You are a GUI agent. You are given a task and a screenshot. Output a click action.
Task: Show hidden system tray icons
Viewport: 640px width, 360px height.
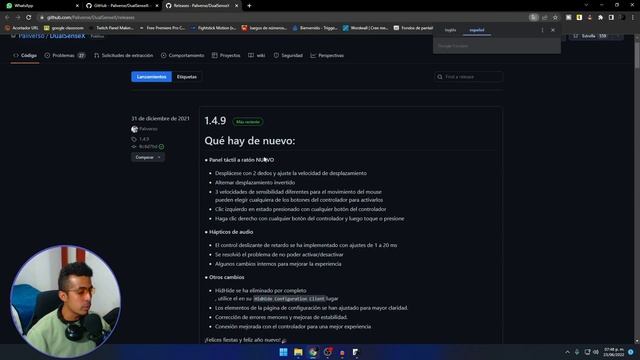coord(567,352)
